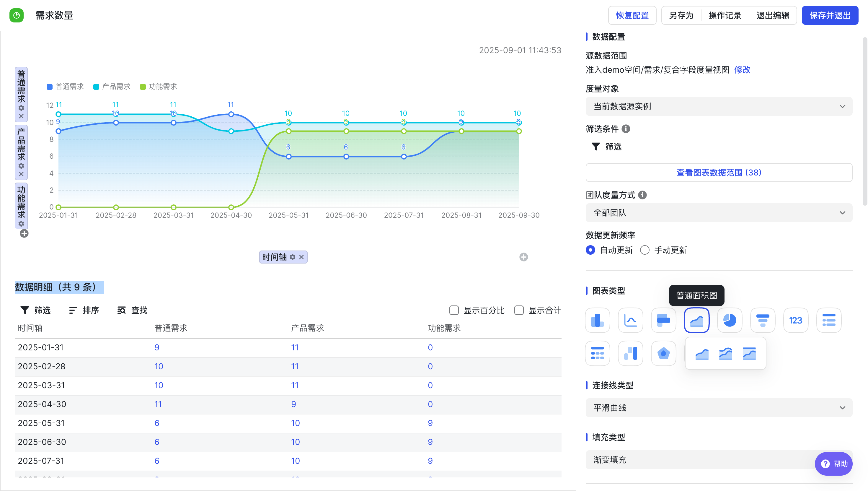Screen dimensions: 868x491
Task: Open the 连接线类型 平滑曲线 dropdown
Action: point(719,408)
